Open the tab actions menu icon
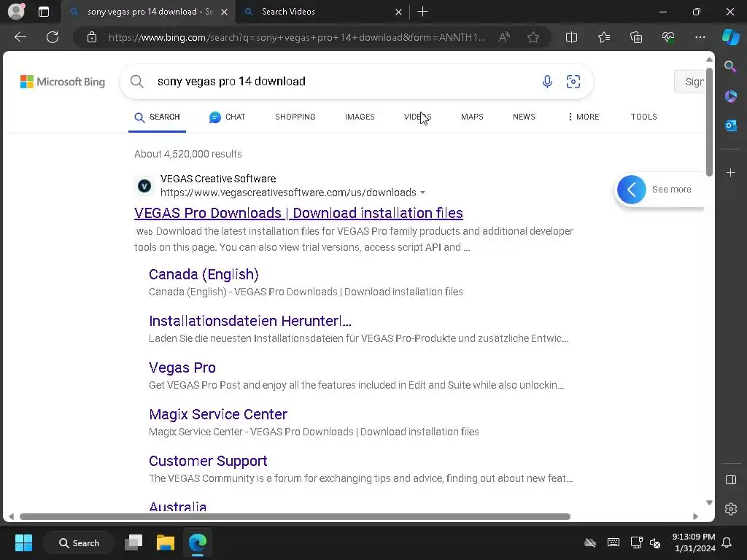This screenshot has height=560, width=747. click(44, 12)
